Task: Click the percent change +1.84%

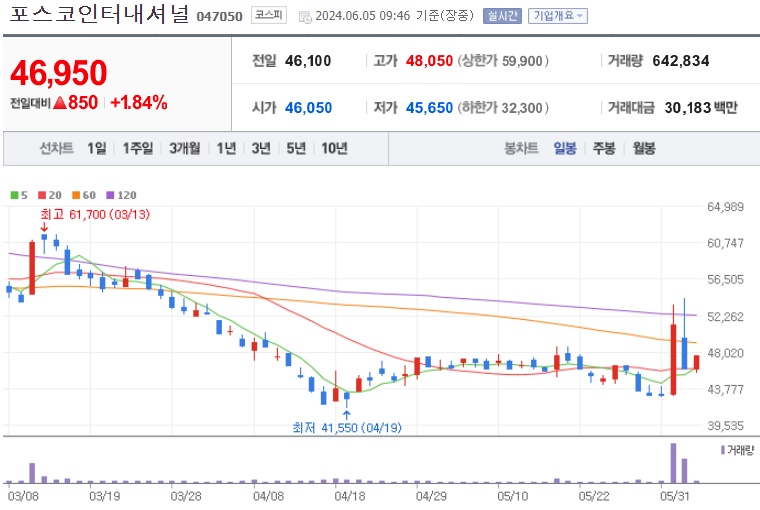Action: click(139, 103)
